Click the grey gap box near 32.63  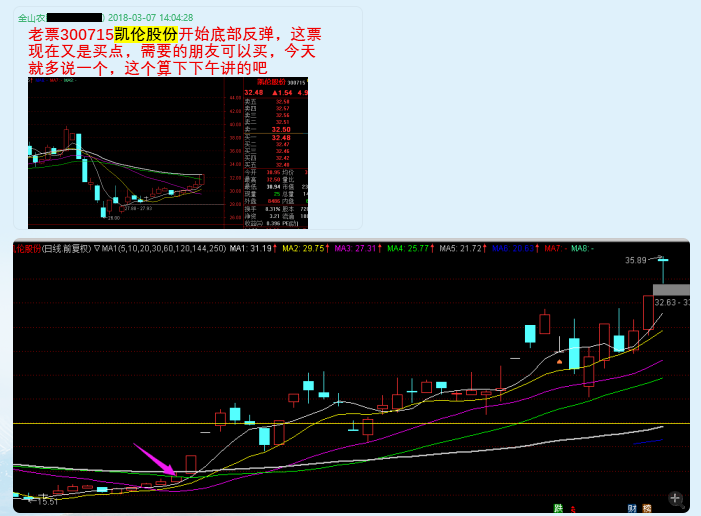(671, 290)
